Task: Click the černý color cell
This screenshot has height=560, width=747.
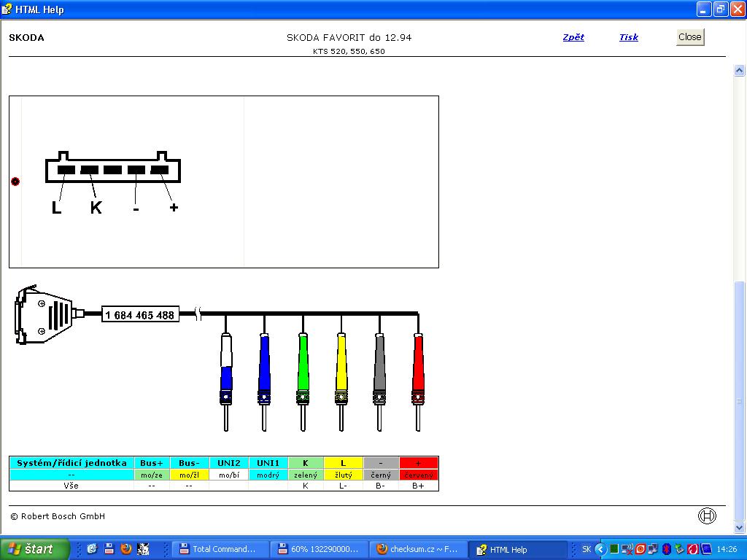Action: (381, 475)
